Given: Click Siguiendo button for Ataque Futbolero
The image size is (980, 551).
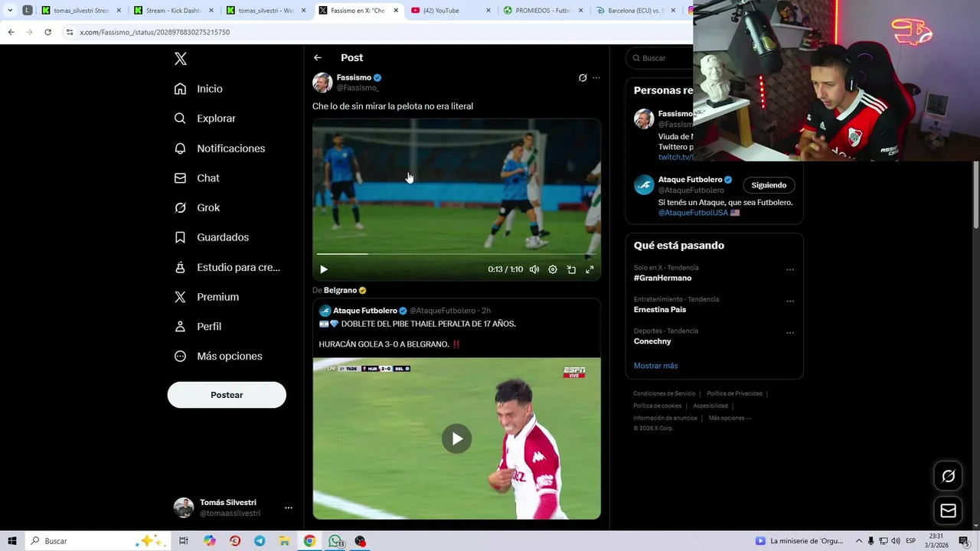Looking at the screenshot, I should click(x=769, y=185).
